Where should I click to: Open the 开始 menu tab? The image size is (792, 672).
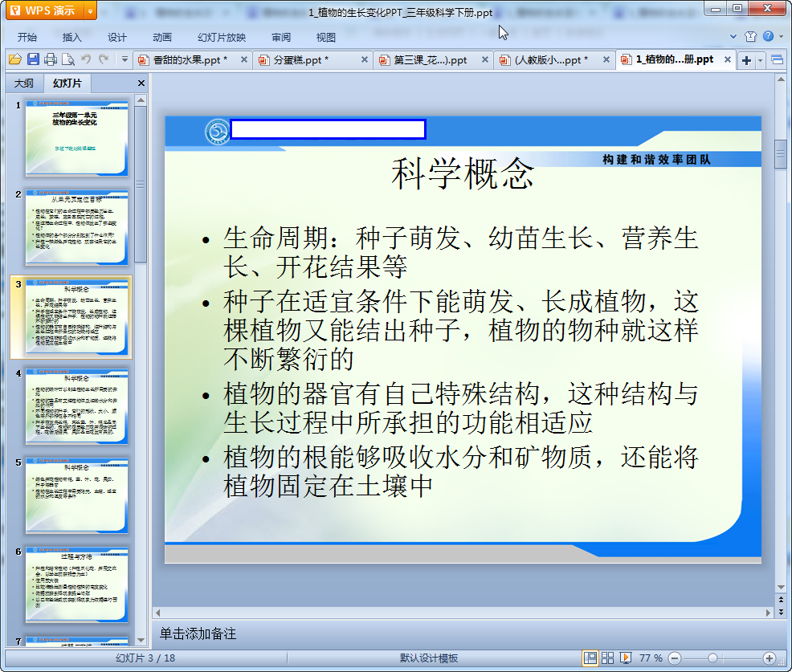click(27, 38)
